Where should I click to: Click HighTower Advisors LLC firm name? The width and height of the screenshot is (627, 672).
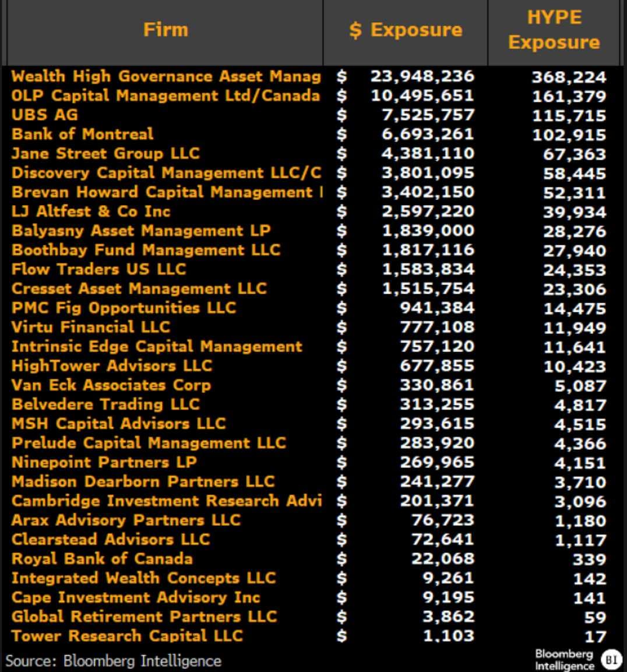coord(112,365)
